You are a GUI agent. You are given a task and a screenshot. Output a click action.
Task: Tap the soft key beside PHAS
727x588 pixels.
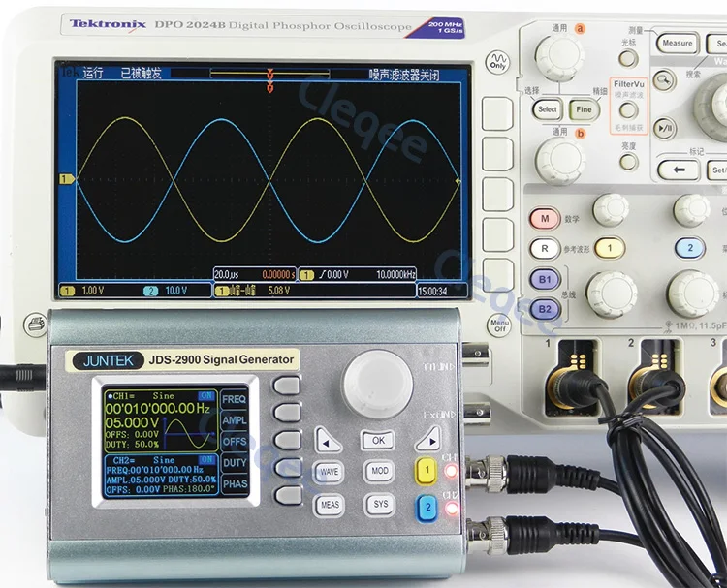289,496
